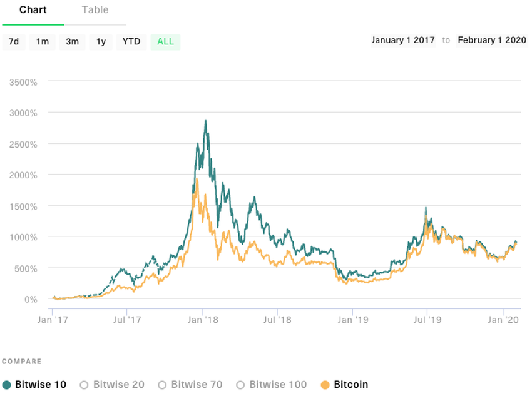Choose the 3m time range
The width and height of the screenshot is (532, 396).
[71, 41]
